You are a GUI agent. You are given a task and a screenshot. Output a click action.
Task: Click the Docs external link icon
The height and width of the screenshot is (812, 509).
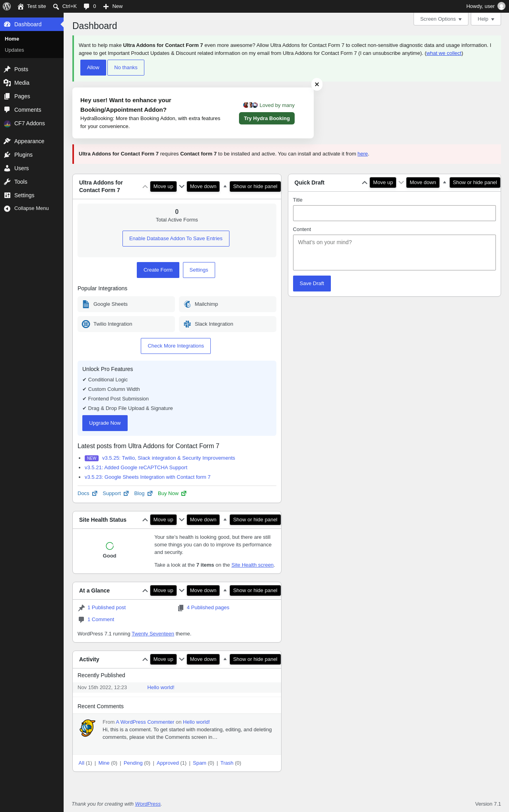[95, 493]
